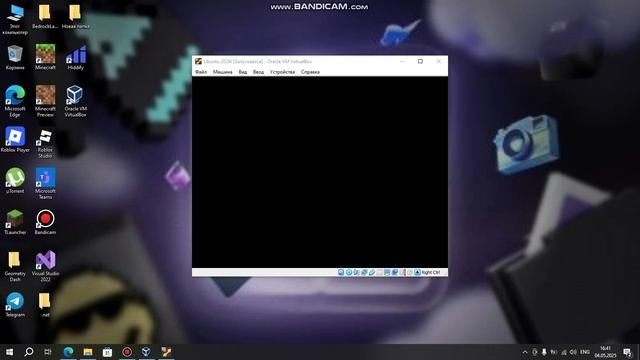Viewport: 640px width, 360px height.
Task: Switch the ENG input language indicator
Action: pos(585,352)
